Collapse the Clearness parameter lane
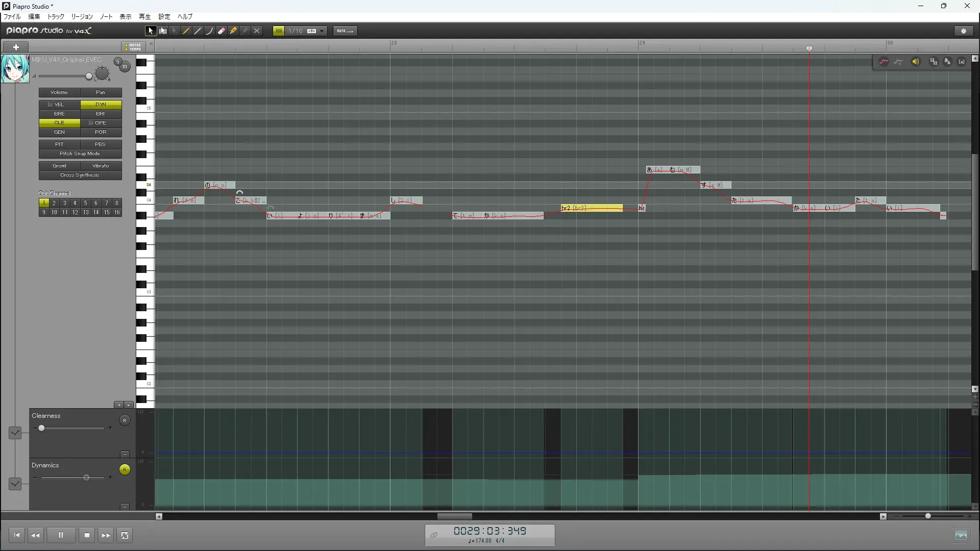Viewport: 980px width, 551px height. pyautogui.click(x=125, y=454)
